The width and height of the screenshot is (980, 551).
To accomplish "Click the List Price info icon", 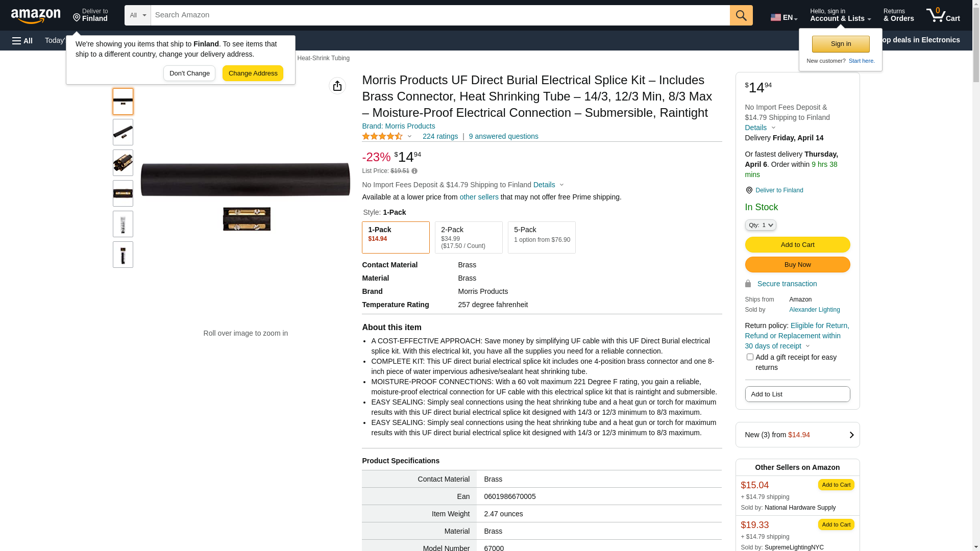I will click(414, 171).
